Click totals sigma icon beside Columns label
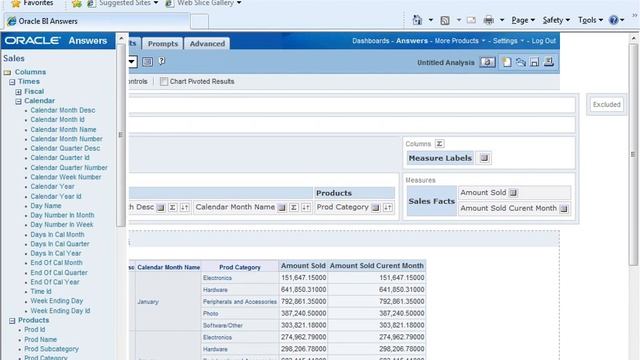This screenshot has height=360, width=640. 439,144
